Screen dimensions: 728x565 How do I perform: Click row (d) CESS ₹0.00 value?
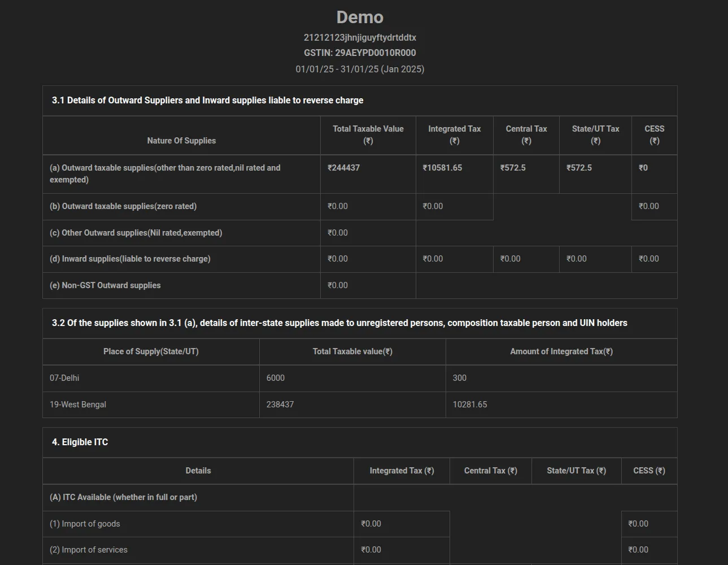coord(649,259)
